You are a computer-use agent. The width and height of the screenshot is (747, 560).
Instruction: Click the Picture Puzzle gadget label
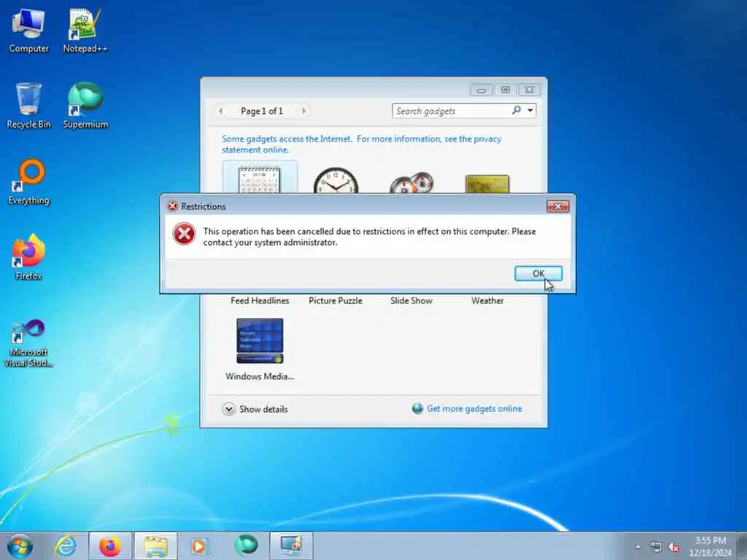[336, 300]
